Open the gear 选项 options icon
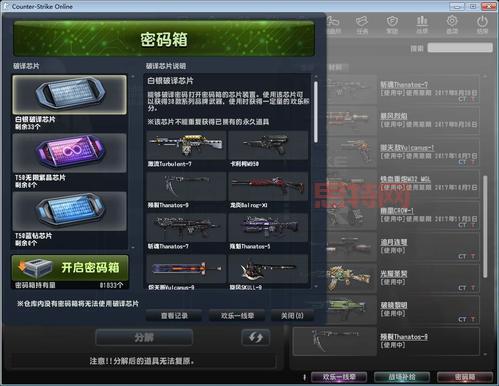Viewport: 499px width, 386px height. coord(452,25)
